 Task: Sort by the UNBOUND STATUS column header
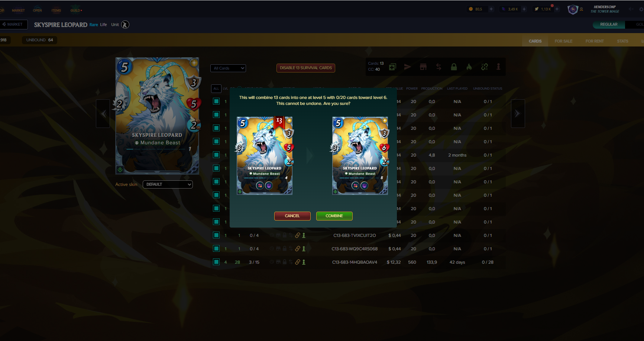point(488,89)
